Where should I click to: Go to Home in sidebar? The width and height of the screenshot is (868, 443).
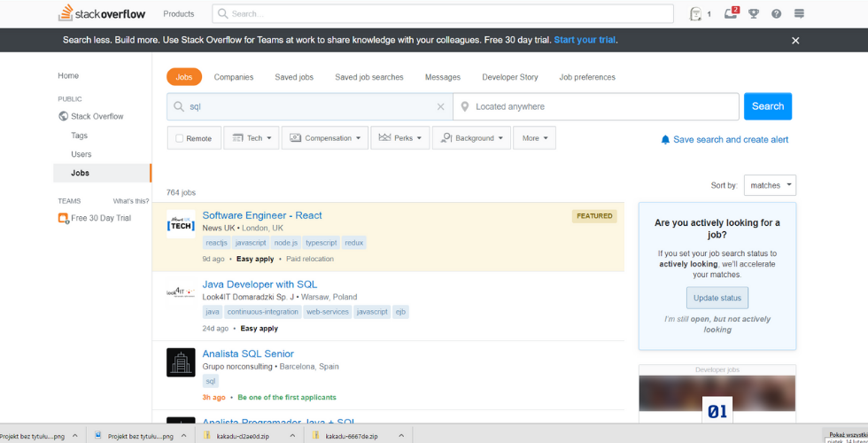68,76
